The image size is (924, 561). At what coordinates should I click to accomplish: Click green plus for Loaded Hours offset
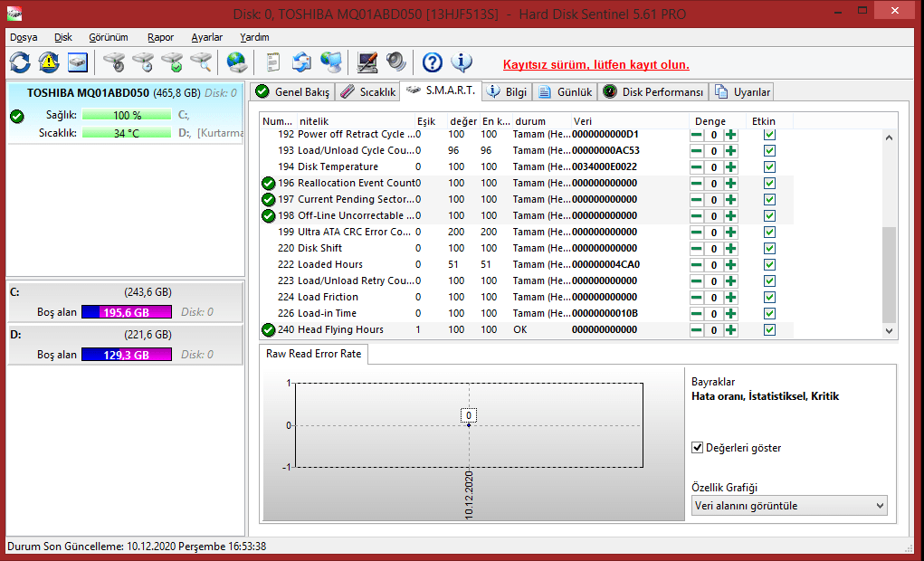click(730, 264)
